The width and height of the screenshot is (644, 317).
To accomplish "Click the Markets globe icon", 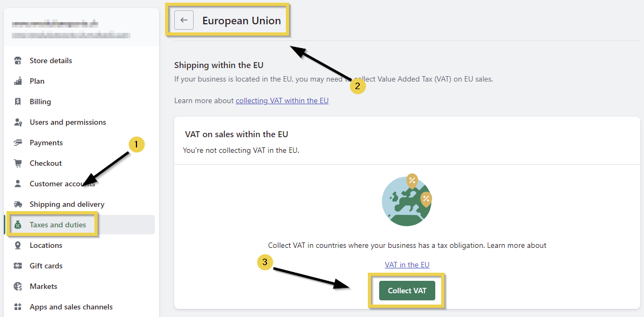I will [x=18, y=286].
